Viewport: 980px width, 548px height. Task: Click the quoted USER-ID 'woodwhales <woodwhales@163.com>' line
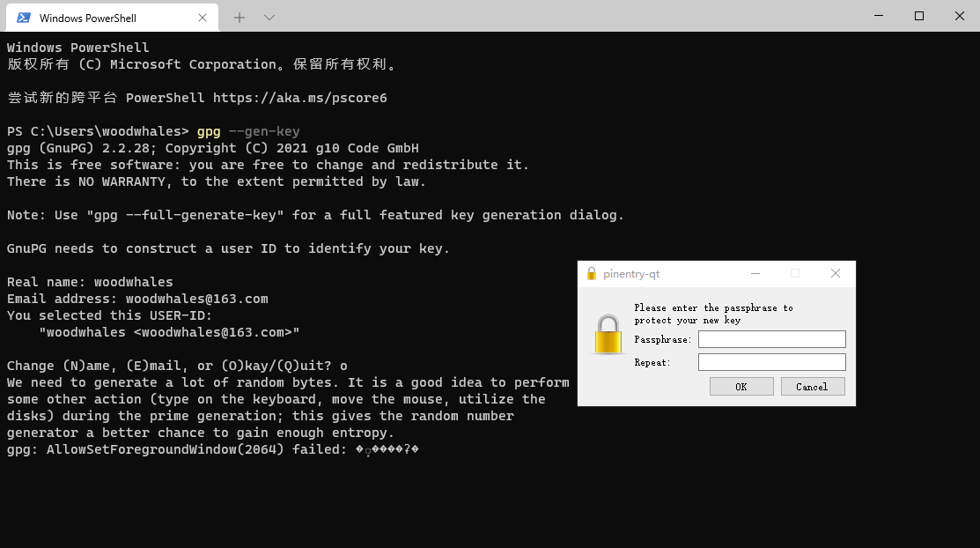point(169,332)
